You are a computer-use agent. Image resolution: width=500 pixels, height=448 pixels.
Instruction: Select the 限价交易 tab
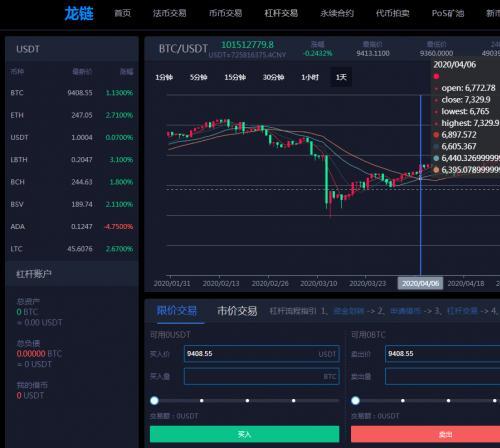pyautogui.click(x=177, y=310)
